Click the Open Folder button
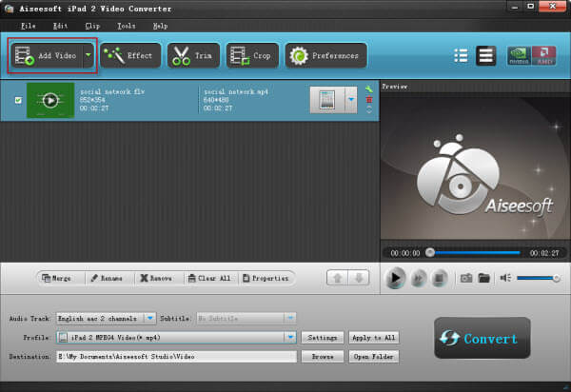571x392 pixels. pos(374,357)
